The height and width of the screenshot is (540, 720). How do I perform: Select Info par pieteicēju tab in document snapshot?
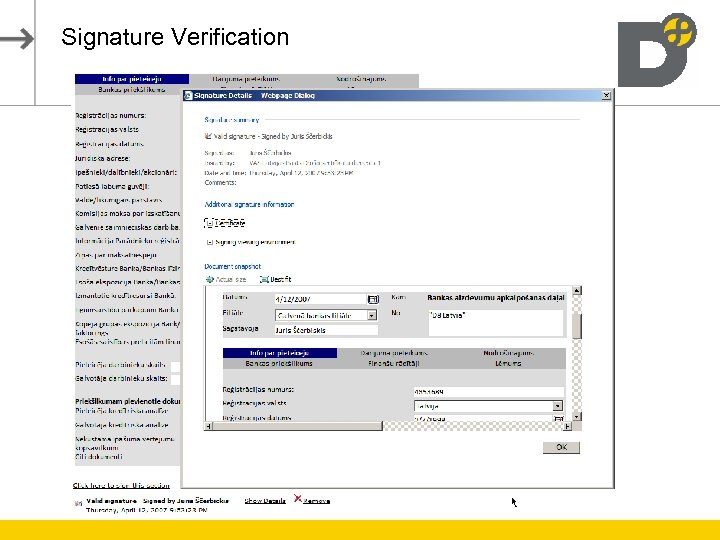(280, 353)
